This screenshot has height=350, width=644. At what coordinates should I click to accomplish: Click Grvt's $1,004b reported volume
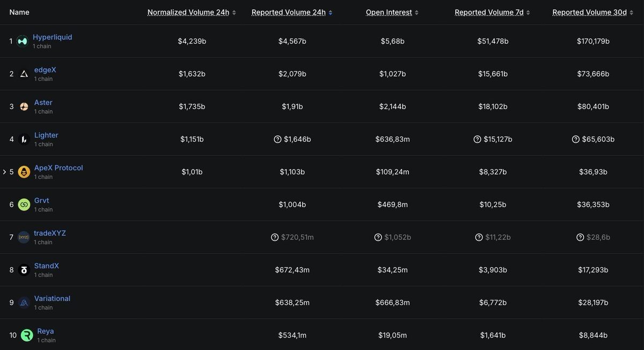(292, 205)
